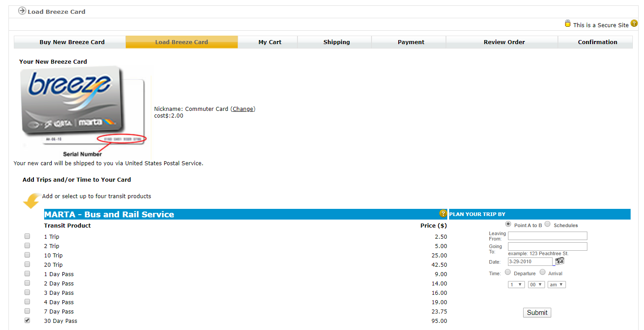Check the 10 Trip product
644x330 pixels.
[x=27, y=255]
